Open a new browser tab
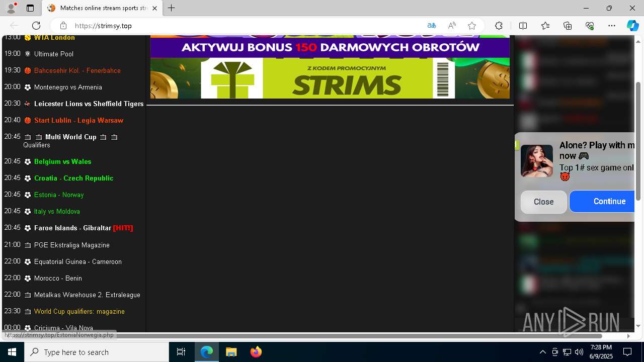644x362 pixels. pos(172,8)
